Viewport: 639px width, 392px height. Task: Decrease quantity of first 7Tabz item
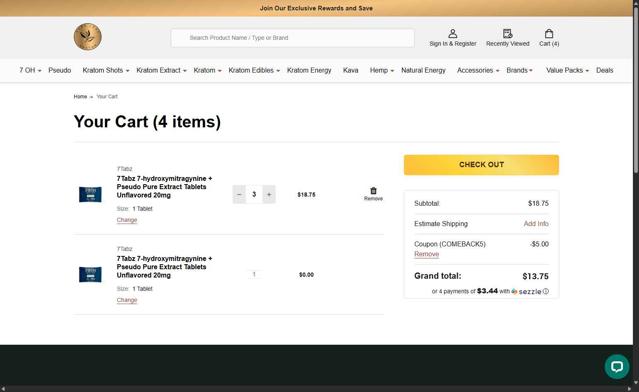(239, 194)
